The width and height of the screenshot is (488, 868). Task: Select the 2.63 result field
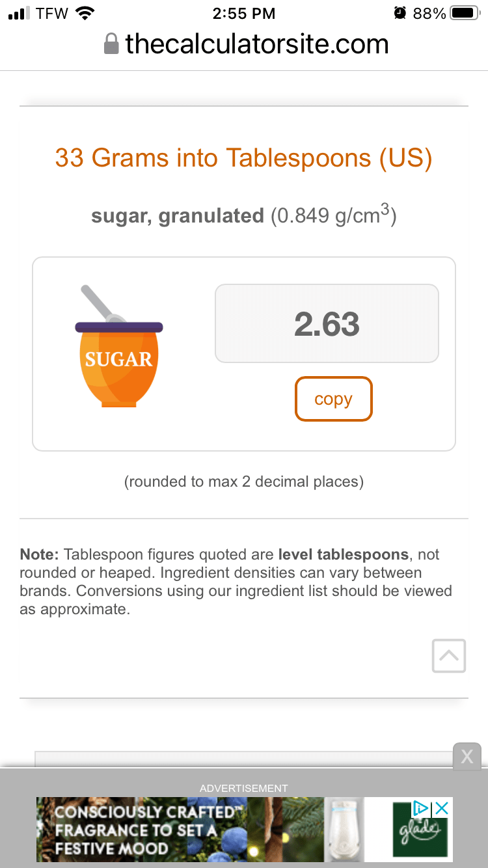pos(327,323)
